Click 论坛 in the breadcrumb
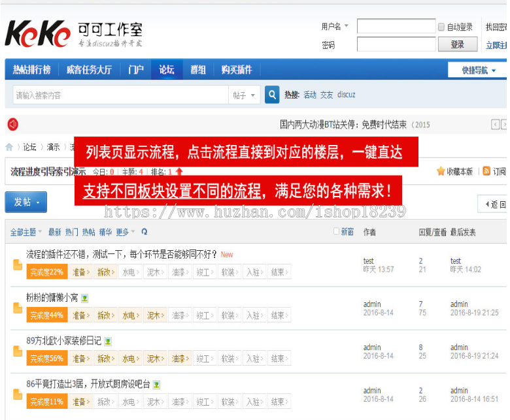This screenshot has width=510, height=420. coord(30,147)
